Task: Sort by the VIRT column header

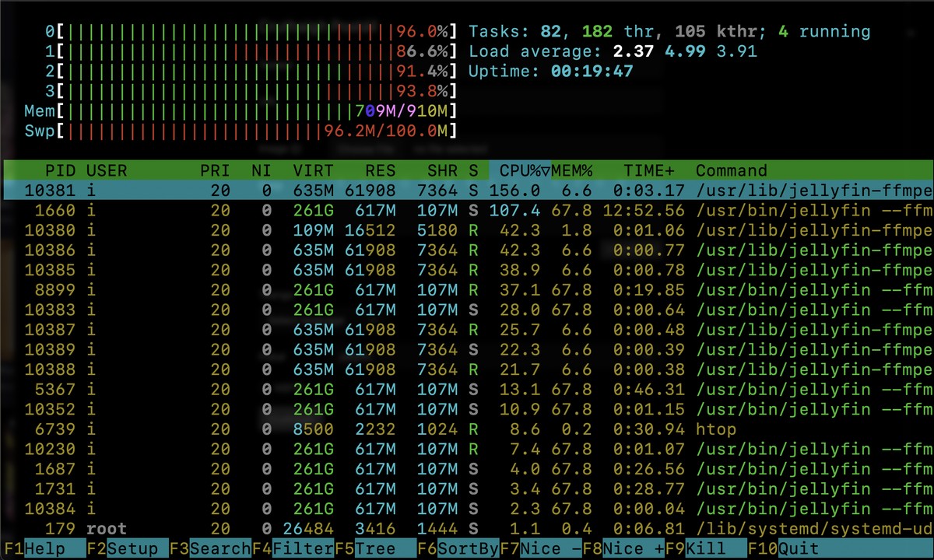Action: pos(313,170)
